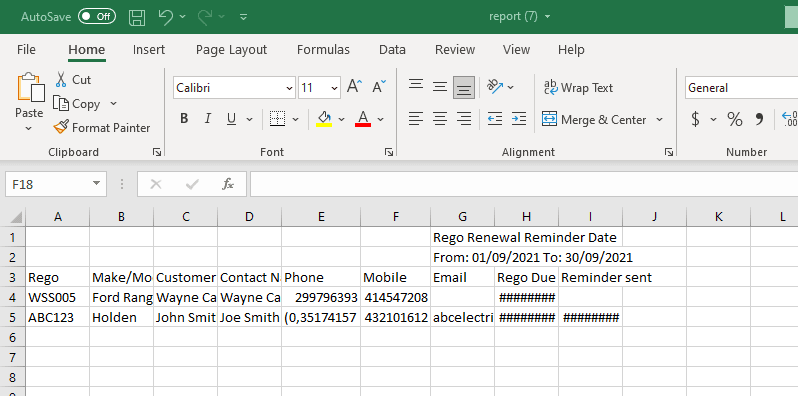The width and height of the screenshot is (798, 396).
Task: Expand the Copy options arrow
Action: (113, 104)
